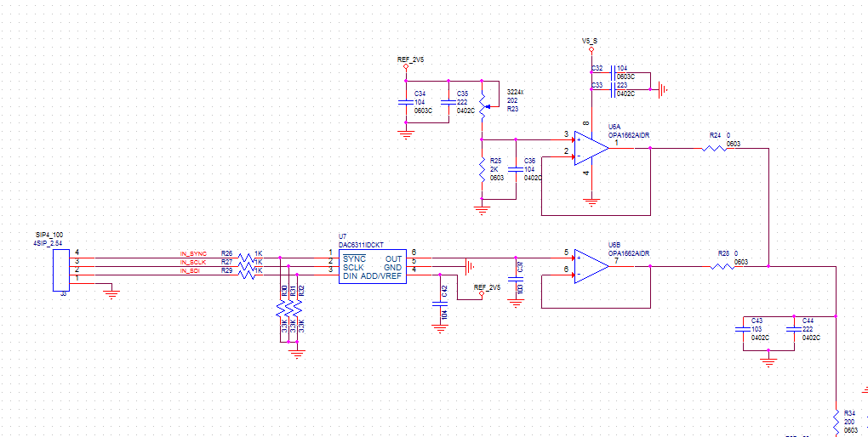Select resistor R24 symbol

pyautogui.click(x=714, y=148)
